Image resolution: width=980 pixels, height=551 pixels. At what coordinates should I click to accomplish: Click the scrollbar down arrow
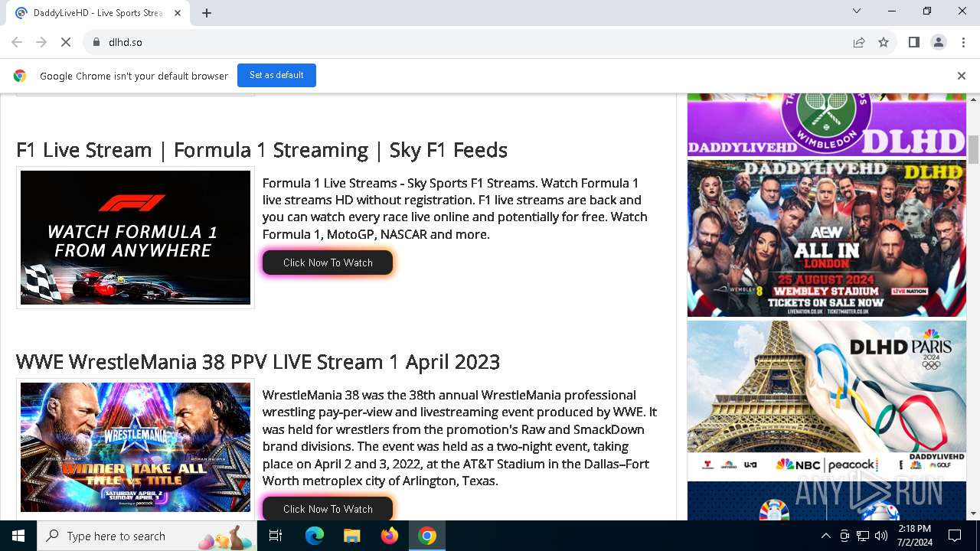[974, 514]
